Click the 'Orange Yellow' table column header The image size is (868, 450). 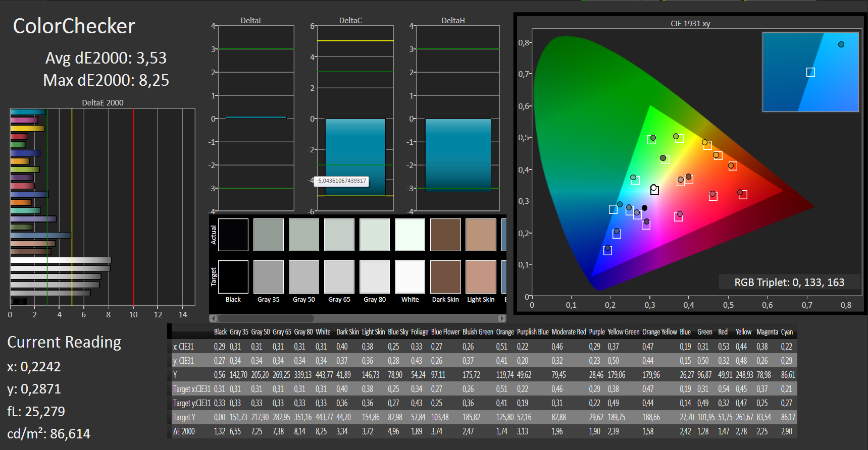click(659, 332)
